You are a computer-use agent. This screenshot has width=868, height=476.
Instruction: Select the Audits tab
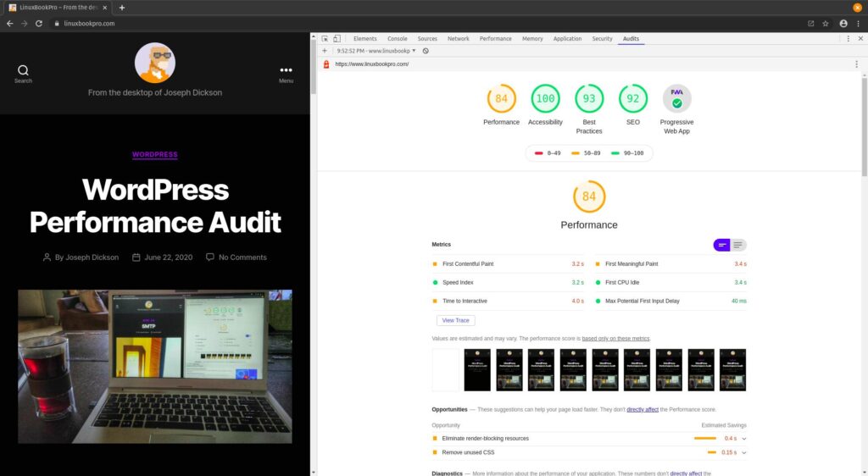click(x=631, y=39)
